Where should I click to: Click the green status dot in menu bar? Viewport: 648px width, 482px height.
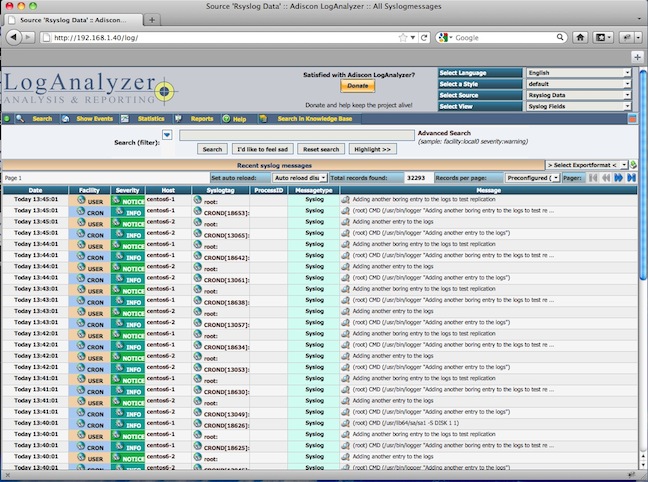pyautogui.click(x=7, y=119)
